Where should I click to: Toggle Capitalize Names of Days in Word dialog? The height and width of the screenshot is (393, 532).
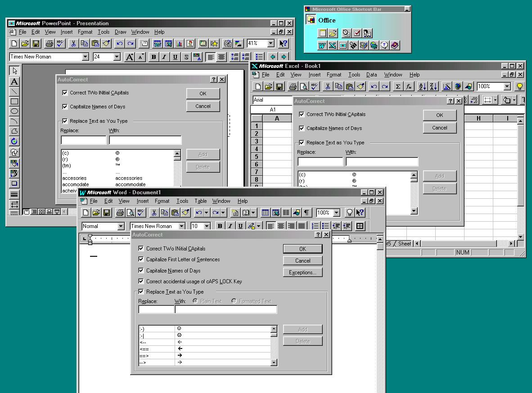(x=141, y=271)
